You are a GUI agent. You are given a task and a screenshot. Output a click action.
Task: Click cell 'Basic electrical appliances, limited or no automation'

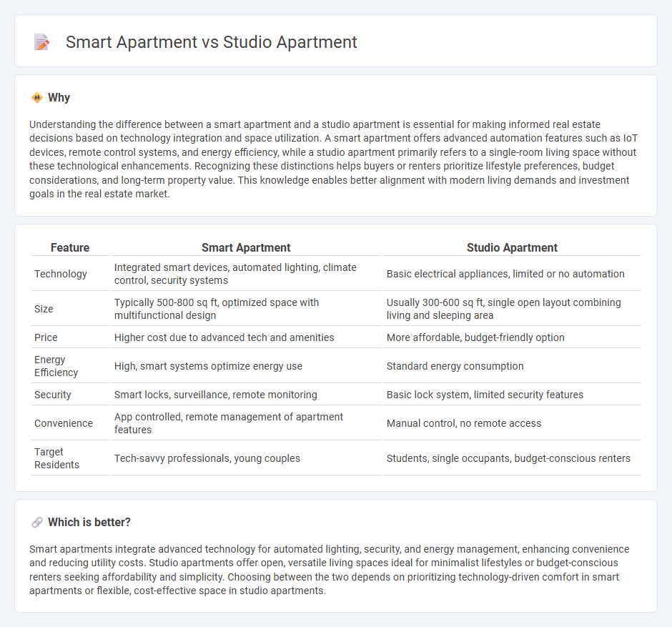(x=512, y=274)
